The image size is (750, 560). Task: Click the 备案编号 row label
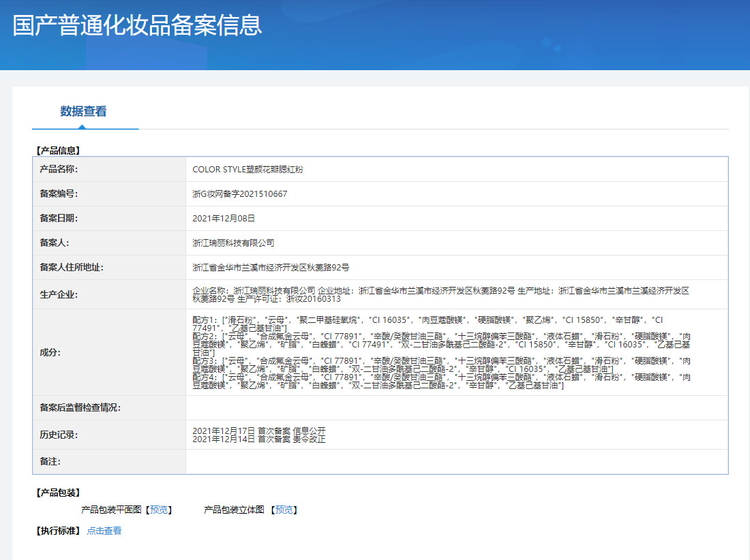[59, 193]
